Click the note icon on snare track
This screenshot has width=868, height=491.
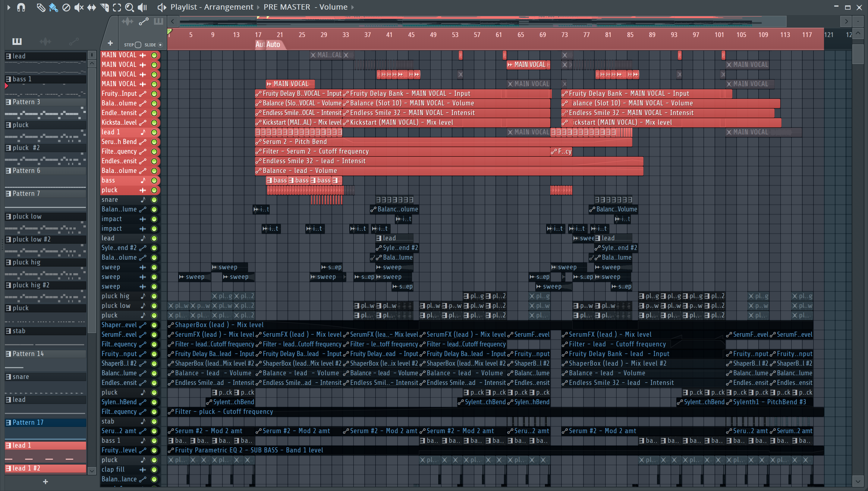[x=143, y=200]
